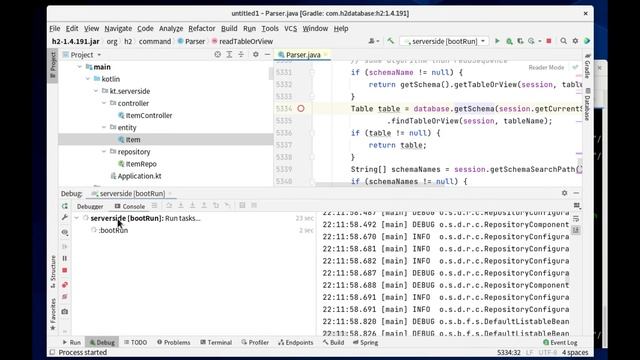Click the Select Opened File target icon
The height and width of the screenshot is (360, 640).
[218, 54]
